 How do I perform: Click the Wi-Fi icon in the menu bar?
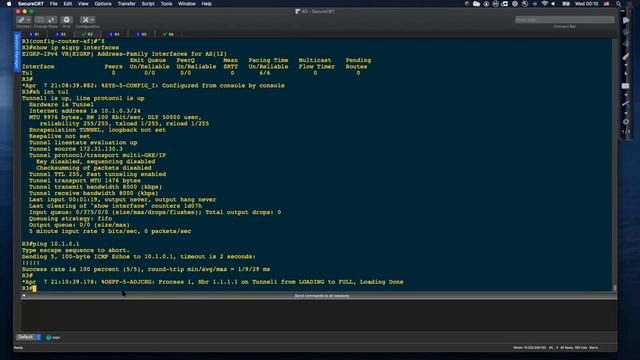(x=544, y=4)
